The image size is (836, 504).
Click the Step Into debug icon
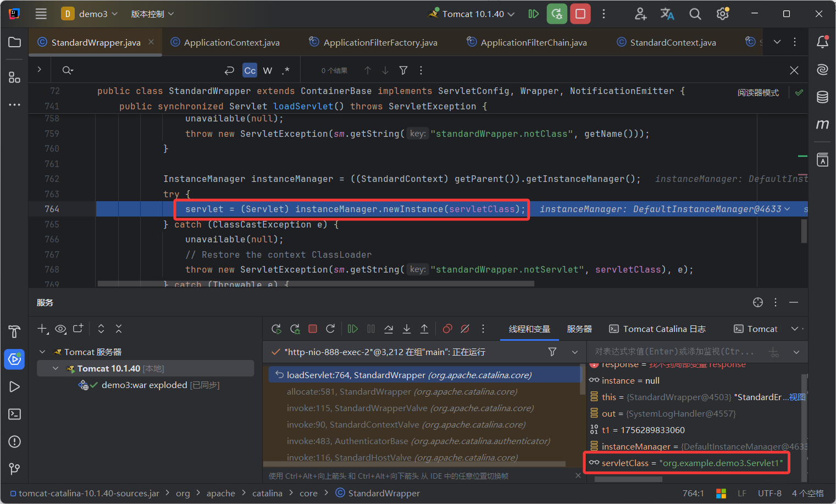407,329
